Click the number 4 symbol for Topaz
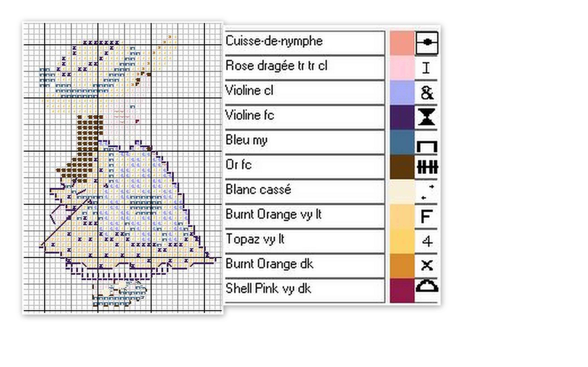Screen dimensions: 588x367 pyautogui.click(x=427, y=241)
